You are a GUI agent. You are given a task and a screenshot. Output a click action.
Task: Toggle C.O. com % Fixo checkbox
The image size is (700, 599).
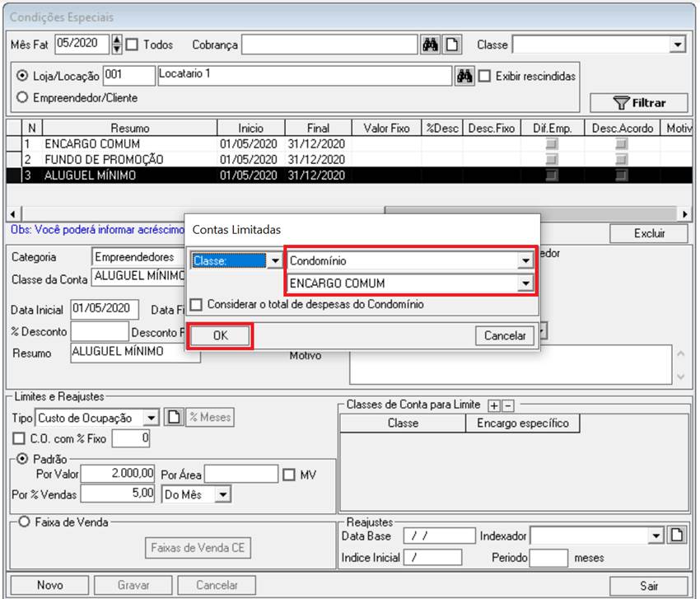point(19,438)
